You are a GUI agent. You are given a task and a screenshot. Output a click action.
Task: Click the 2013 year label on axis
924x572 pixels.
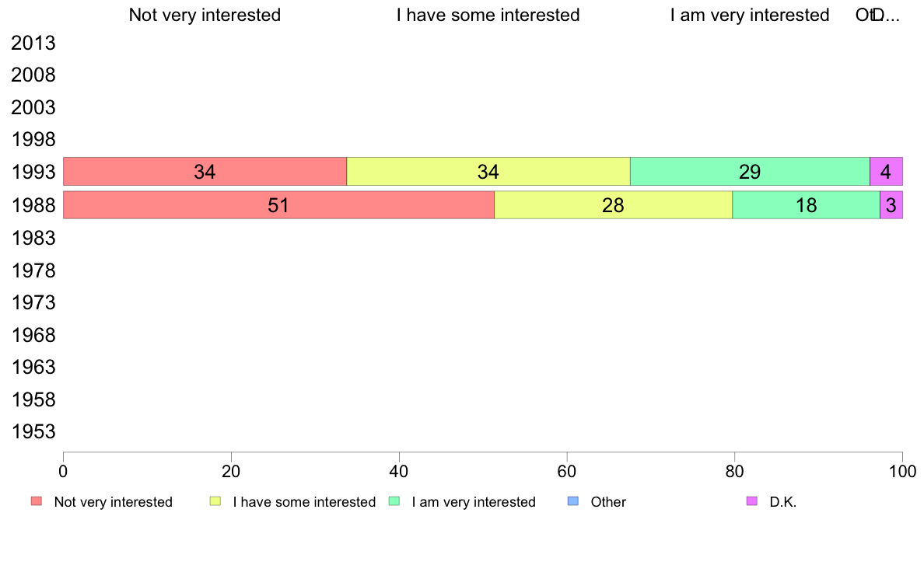[33, 43]
